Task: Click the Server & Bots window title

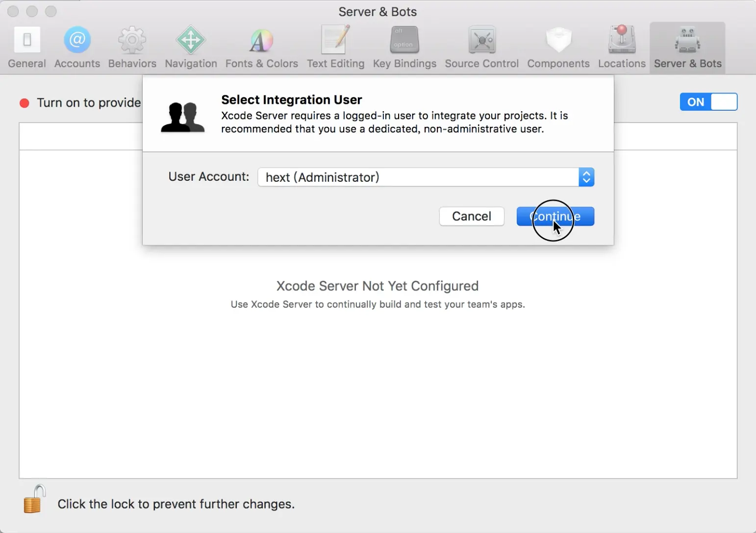Action: coord(378,12)
